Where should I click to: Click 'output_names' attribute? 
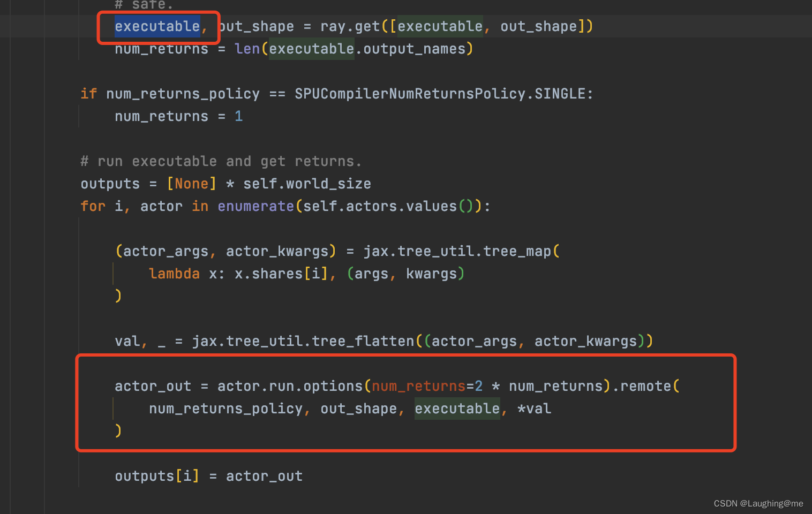[x=415, y=49]
